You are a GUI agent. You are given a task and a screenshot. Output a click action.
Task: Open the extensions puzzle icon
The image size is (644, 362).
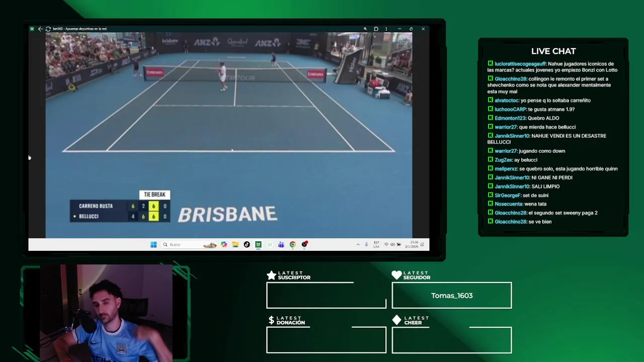[376, 29]
